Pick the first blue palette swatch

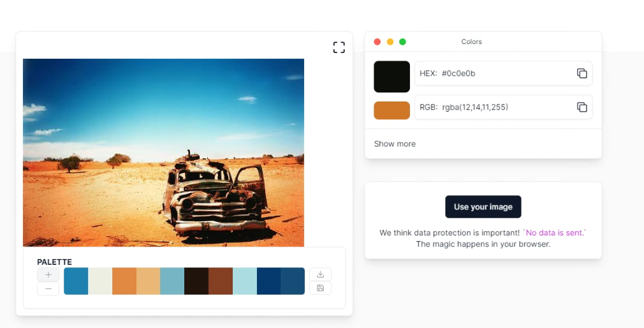[76, 281]
